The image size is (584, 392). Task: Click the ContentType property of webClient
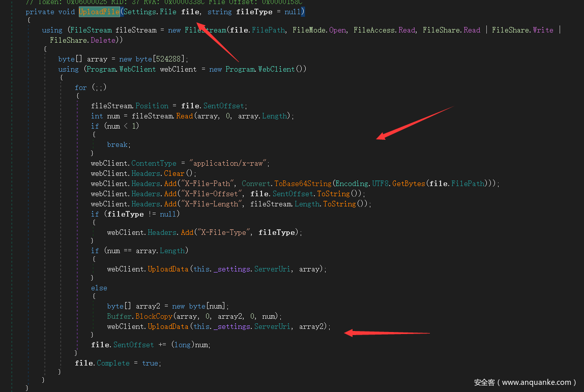154,163
